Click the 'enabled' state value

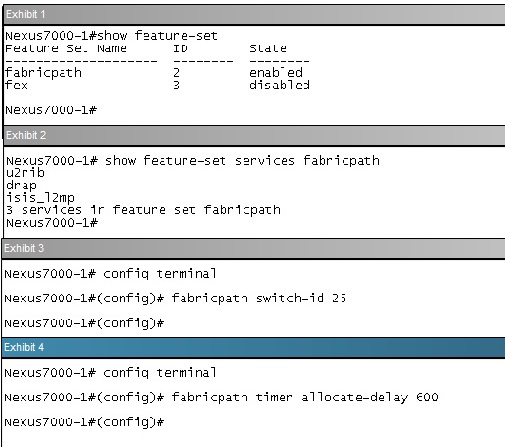276,72
